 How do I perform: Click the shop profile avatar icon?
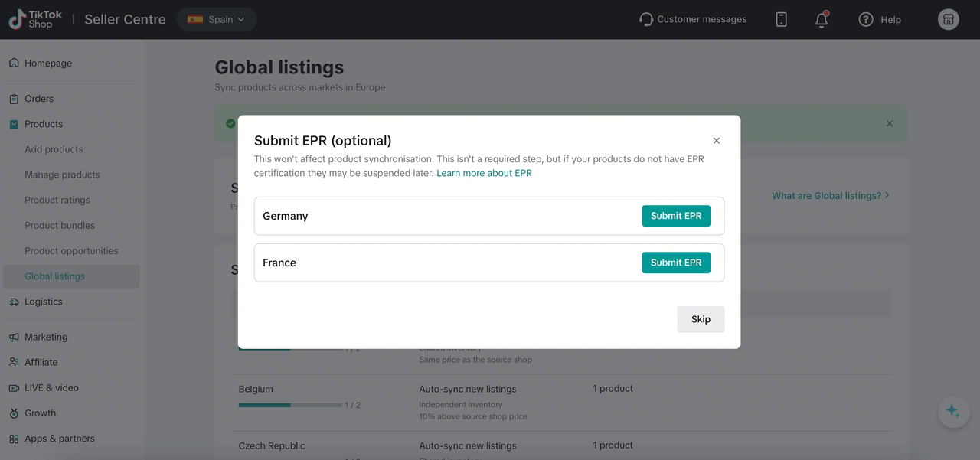point(949,20)
